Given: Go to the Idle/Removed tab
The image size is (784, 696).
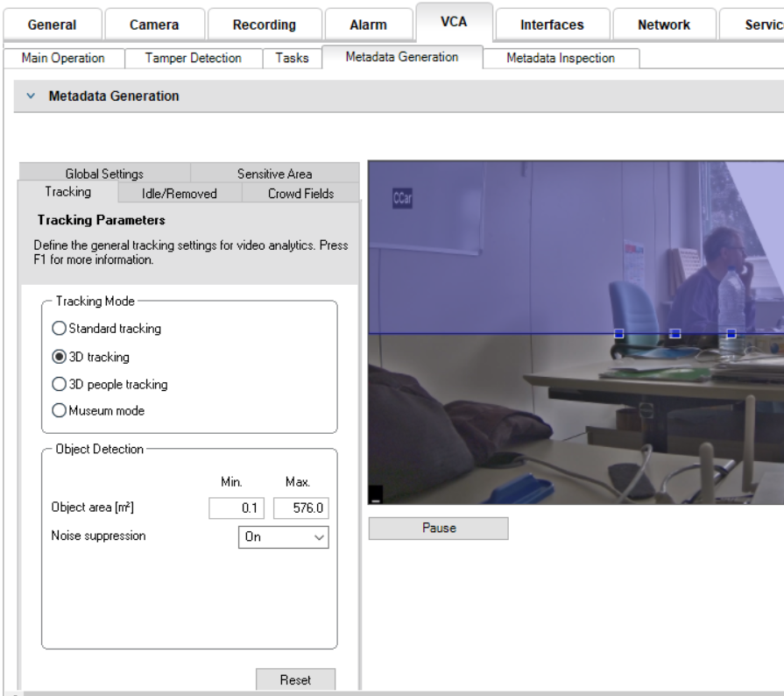Looking at the screenshot, I should click(179, 194).
